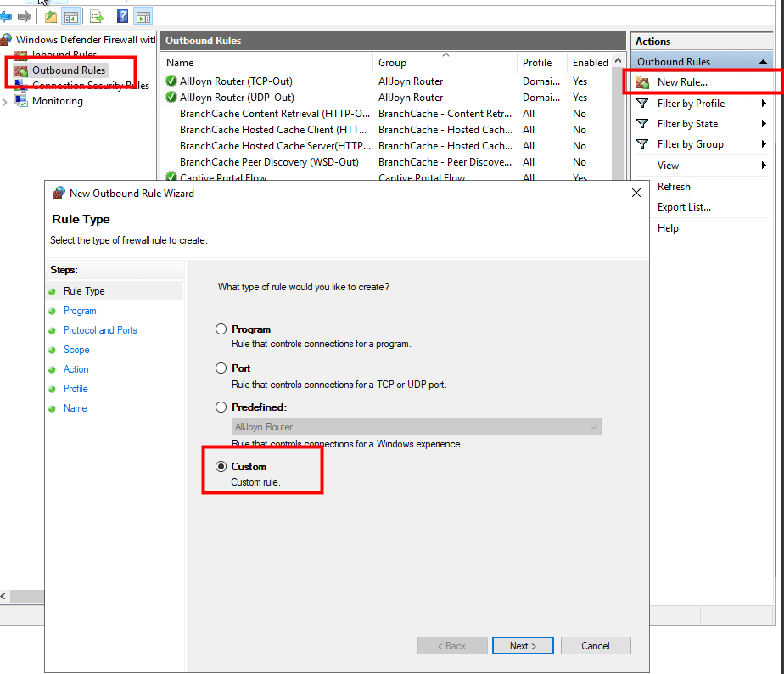
Task: Click the Next button in wizard
Action: (x=523, y=646)
